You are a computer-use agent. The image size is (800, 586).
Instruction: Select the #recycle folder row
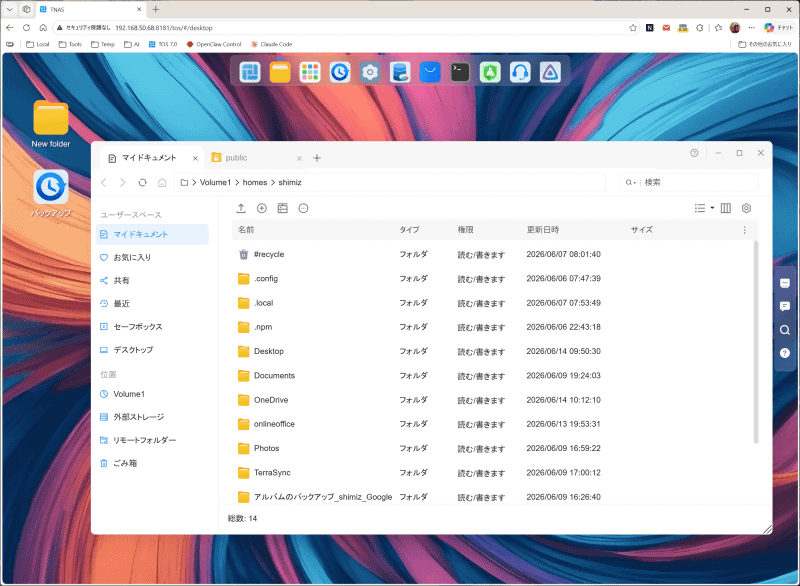coord(494,254)
